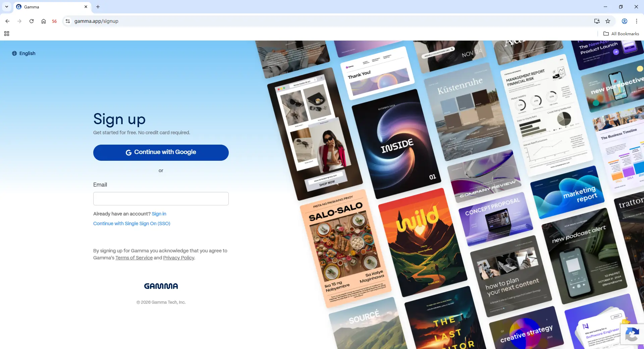Select the Gamma browser tab

52,7
